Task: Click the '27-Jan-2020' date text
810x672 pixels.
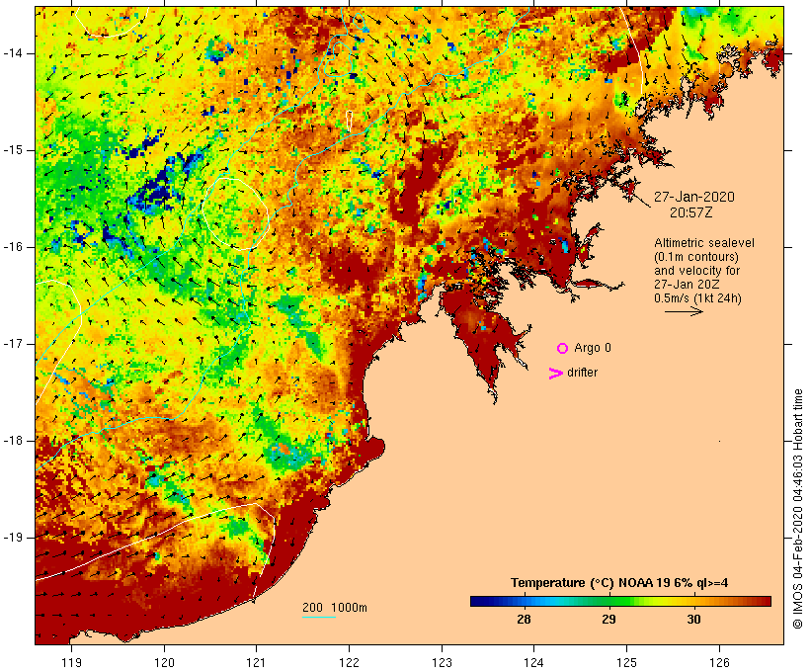Action: click(694, 197)
